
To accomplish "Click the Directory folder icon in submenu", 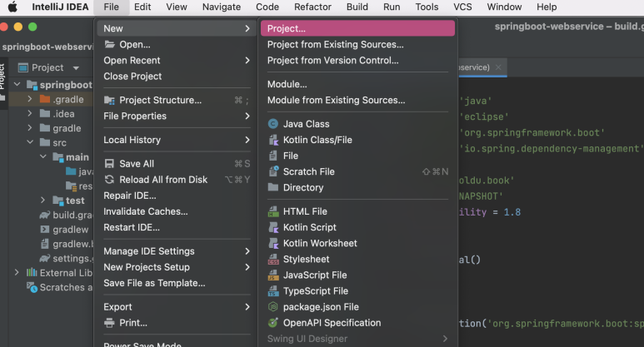I will pos(273,187).
